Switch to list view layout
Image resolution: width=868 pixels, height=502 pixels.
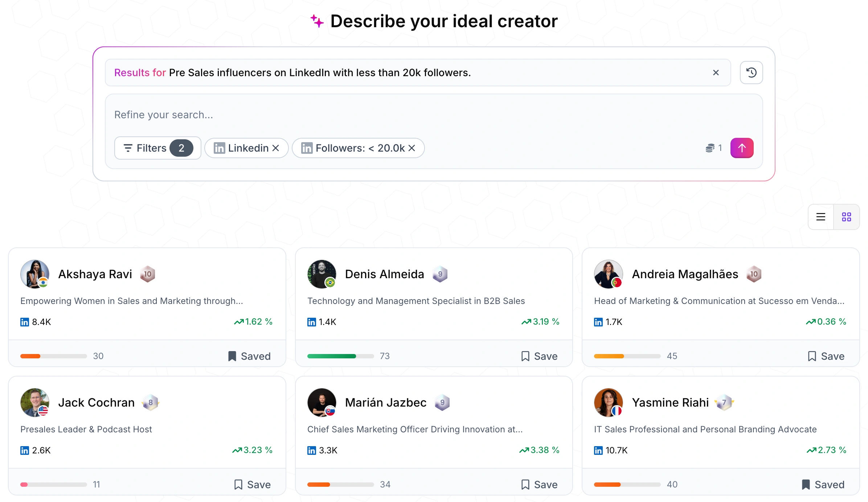coord(820,217)
